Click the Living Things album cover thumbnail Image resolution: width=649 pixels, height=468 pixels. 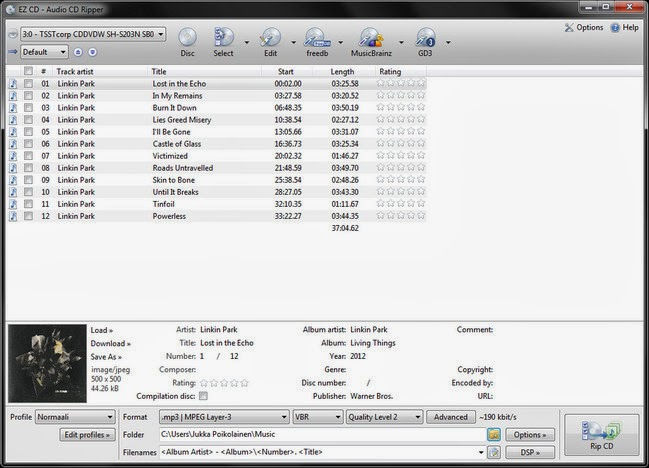(47, 363)
